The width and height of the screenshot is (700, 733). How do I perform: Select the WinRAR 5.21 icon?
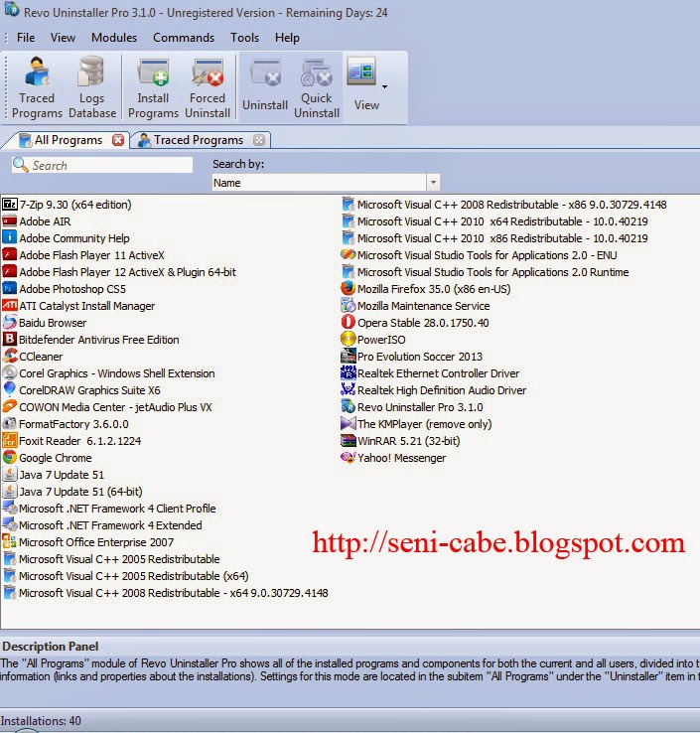[348, 441]
